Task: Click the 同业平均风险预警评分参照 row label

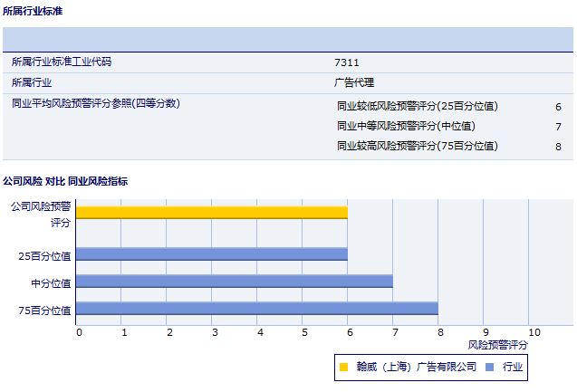Action: tap(95, 103)
